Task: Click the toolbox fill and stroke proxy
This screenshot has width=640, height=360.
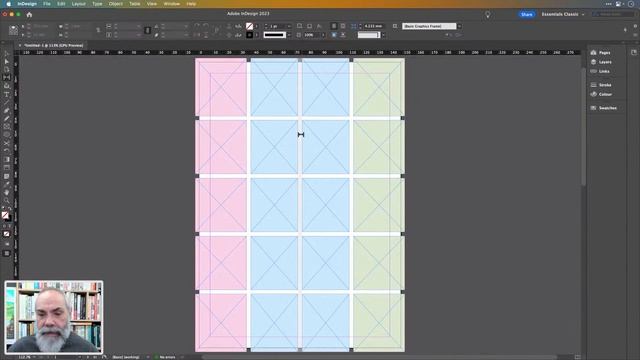Action: tap(6, 216)
